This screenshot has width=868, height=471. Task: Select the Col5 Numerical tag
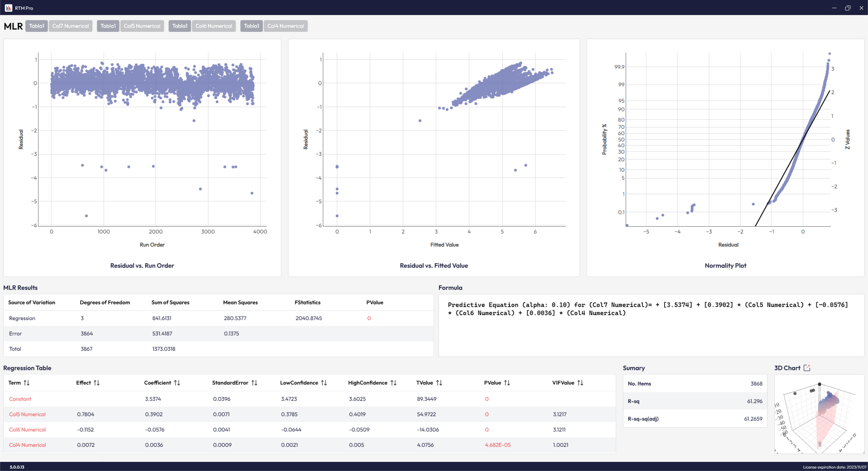142,26
